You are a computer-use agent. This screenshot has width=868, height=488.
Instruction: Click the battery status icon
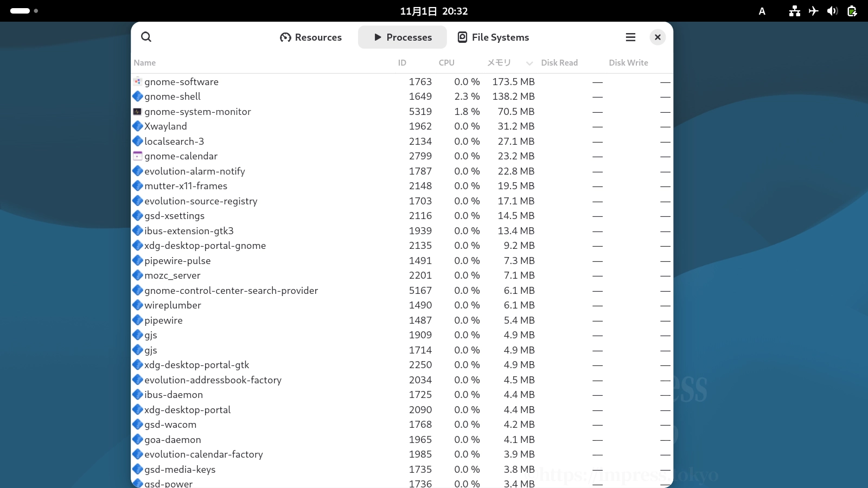click(x=852, y=11)
